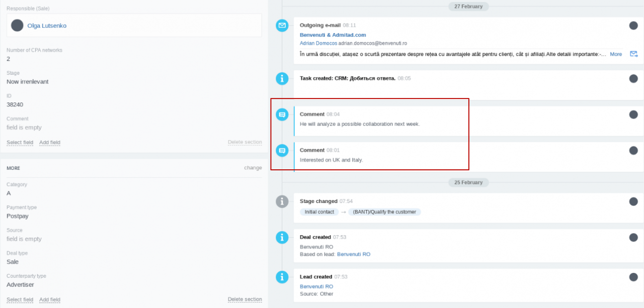Image resolution: width=644 pixels, height=308 pixels.
Task: Click the Olga Lutsenko Responsible field box
Action: (134, 25)
